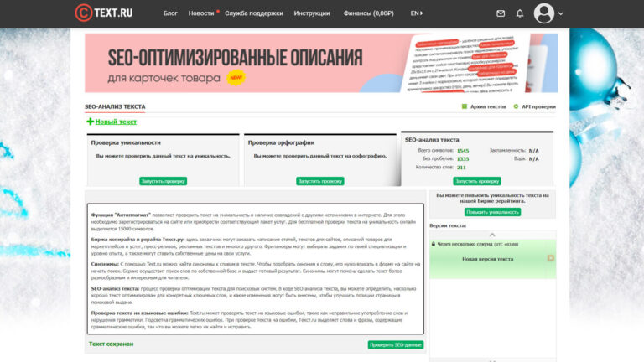
Task: Open the TEXT.RU logo home link
Action: point(104,13)
